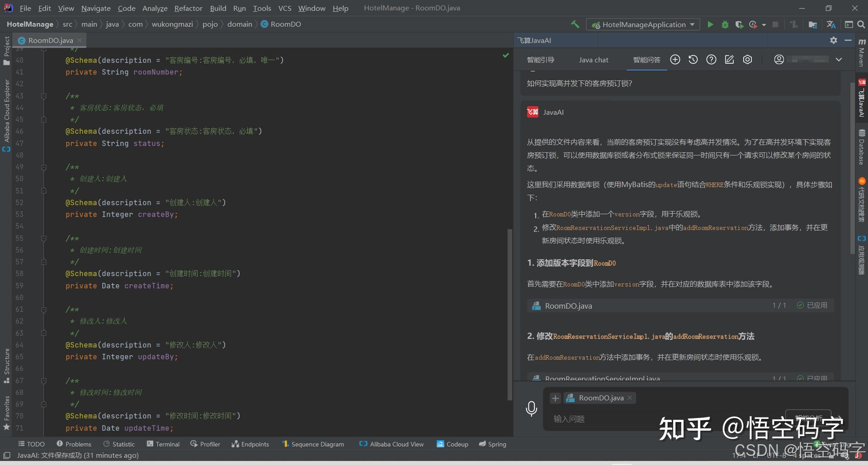Collapse the fold marker at line 45
Viewport: 868px width, 465px height.
[44, 120]
